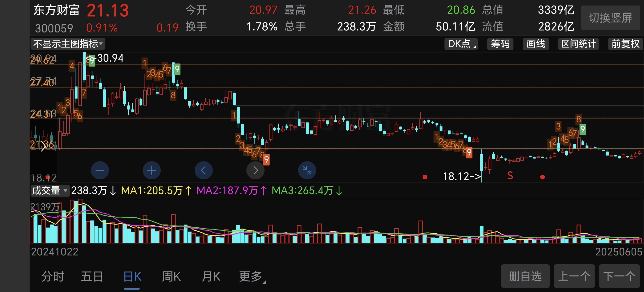This screenshot has height=292, width=644.
Task: Tap the stock name 东方财富
Action: pos(57,10)
